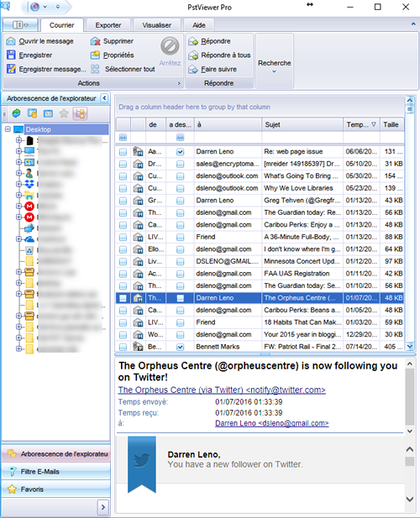Click the user person icon in folder tree
The height and width of the screenshot is (518, 420).
(x=29, y=173)
